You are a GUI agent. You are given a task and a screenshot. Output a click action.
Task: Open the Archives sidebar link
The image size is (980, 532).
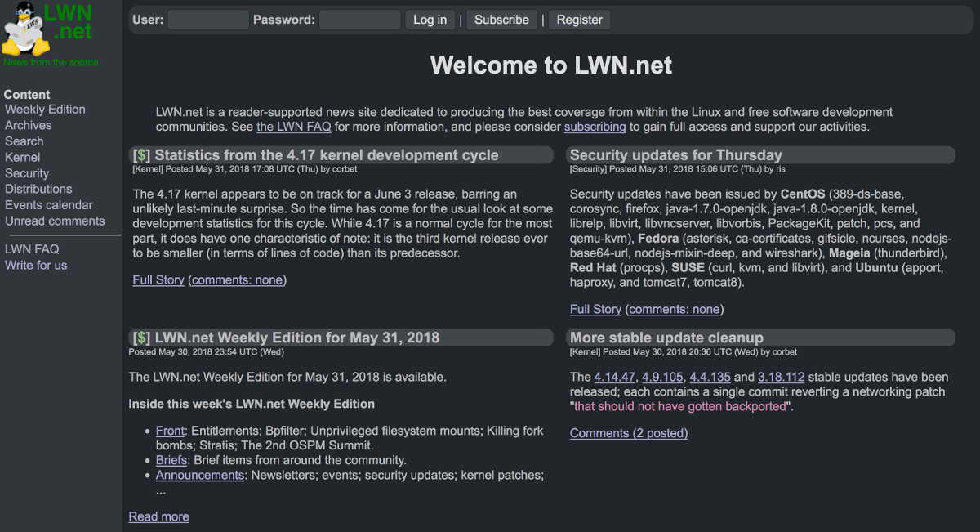[28, 125]
